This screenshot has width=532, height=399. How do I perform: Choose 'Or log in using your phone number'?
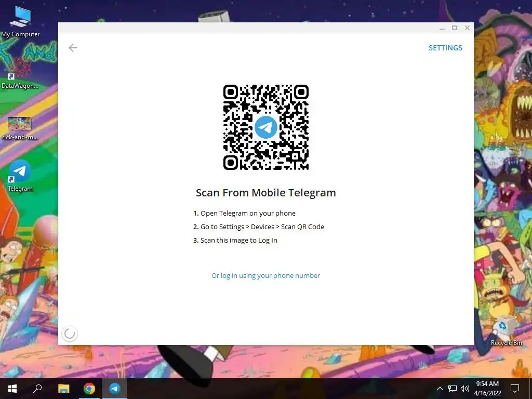(265, 275)
